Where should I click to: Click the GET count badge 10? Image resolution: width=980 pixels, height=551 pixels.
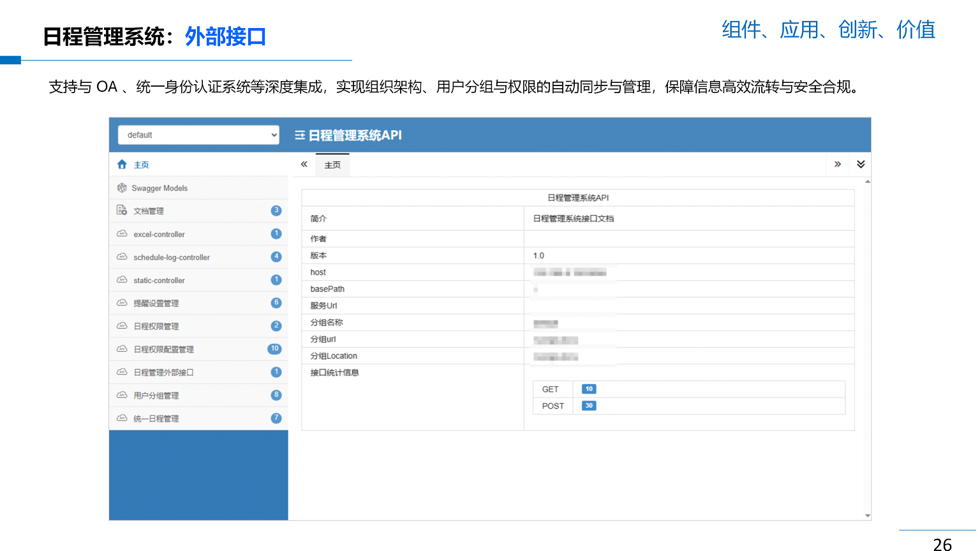pyautogui.click(x=589, y=389)
